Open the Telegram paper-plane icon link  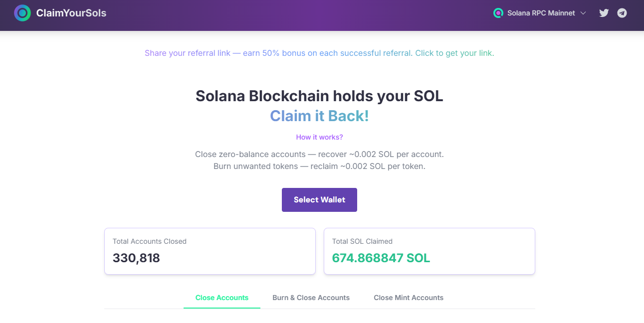[x=622, y=13]
